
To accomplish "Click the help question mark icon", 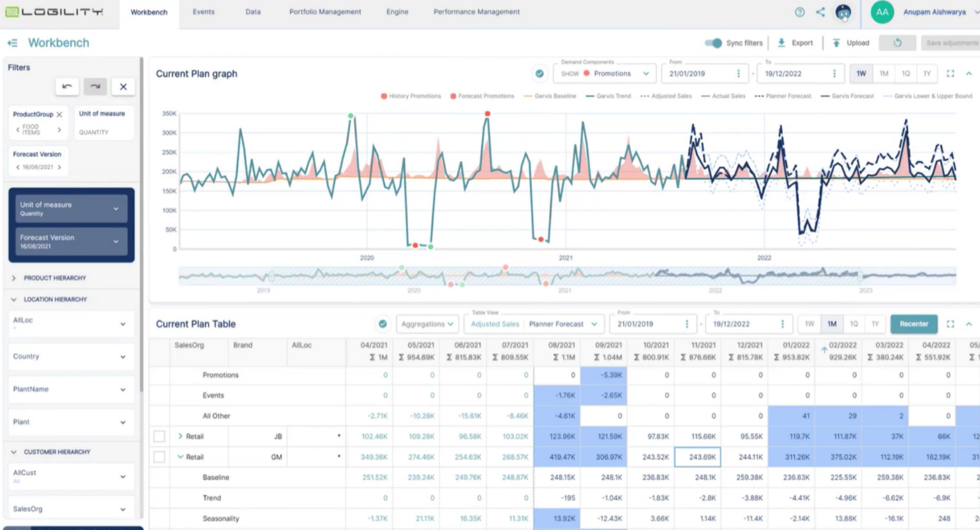I will point(800,12).
